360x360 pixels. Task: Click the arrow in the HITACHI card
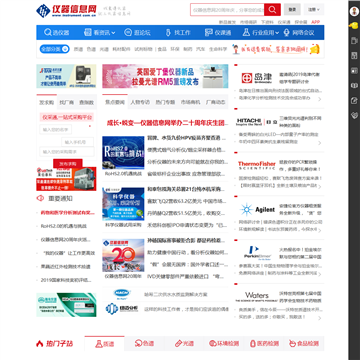320,143
